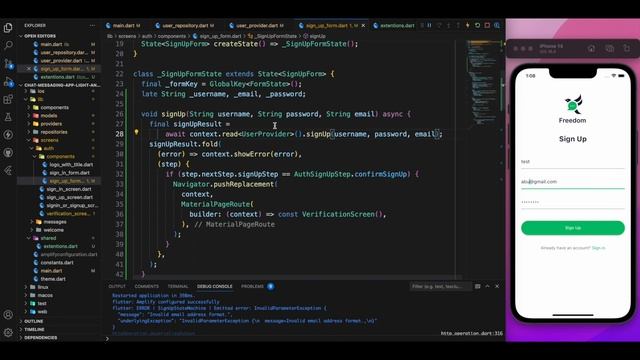Focus the username field showing test
Screen dimensions: 640x360
pos(573,162)
